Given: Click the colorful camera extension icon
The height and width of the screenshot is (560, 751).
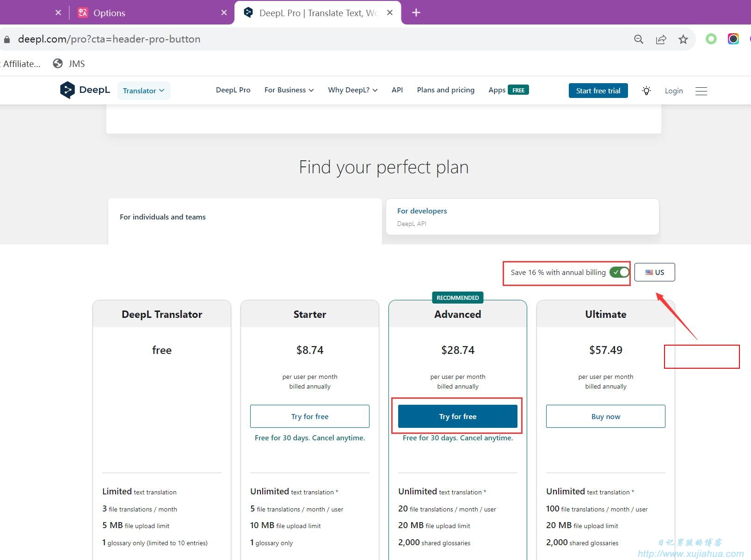Looking at the screenshot, I should (x=733, y=39).
